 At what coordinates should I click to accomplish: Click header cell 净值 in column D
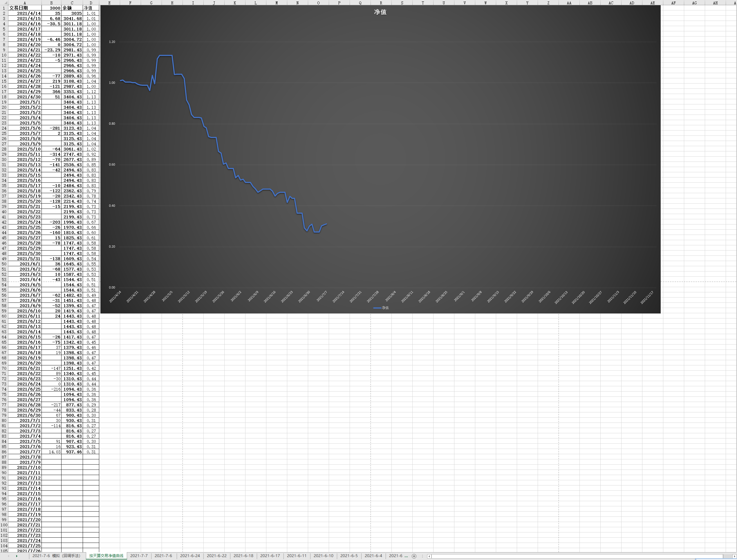[x=91, y=8]
